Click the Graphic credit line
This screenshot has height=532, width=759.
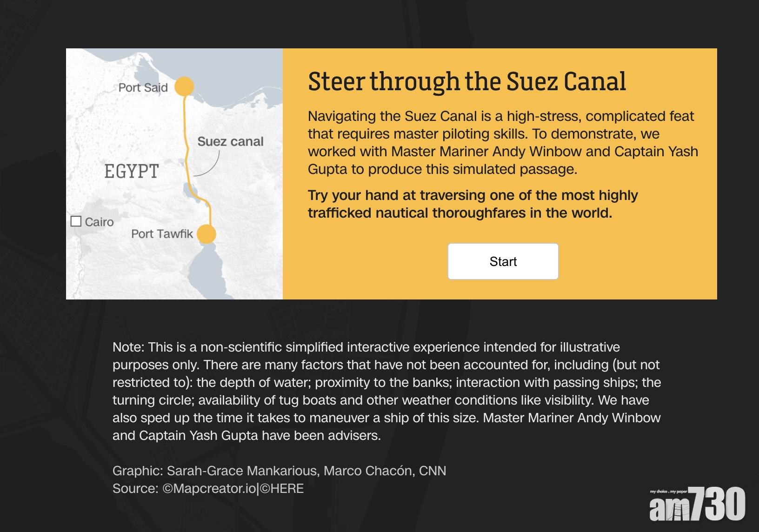point(279,471)
